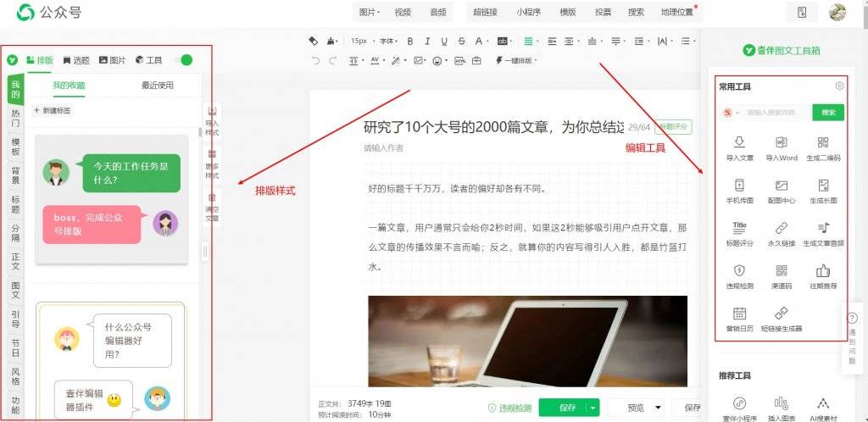Click the HTML source code icon
868x422 pixels.
[x=459, y=61]
